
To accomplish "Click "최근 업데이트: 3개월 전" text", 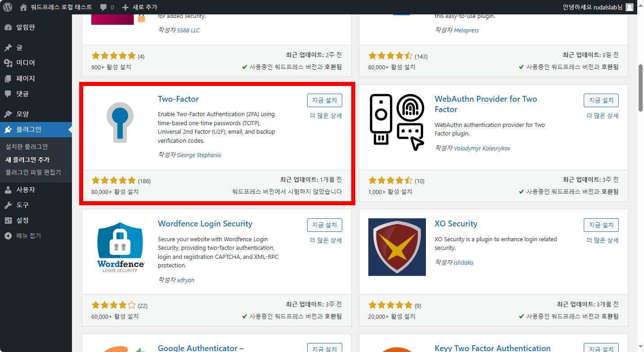I will [588, 304].
